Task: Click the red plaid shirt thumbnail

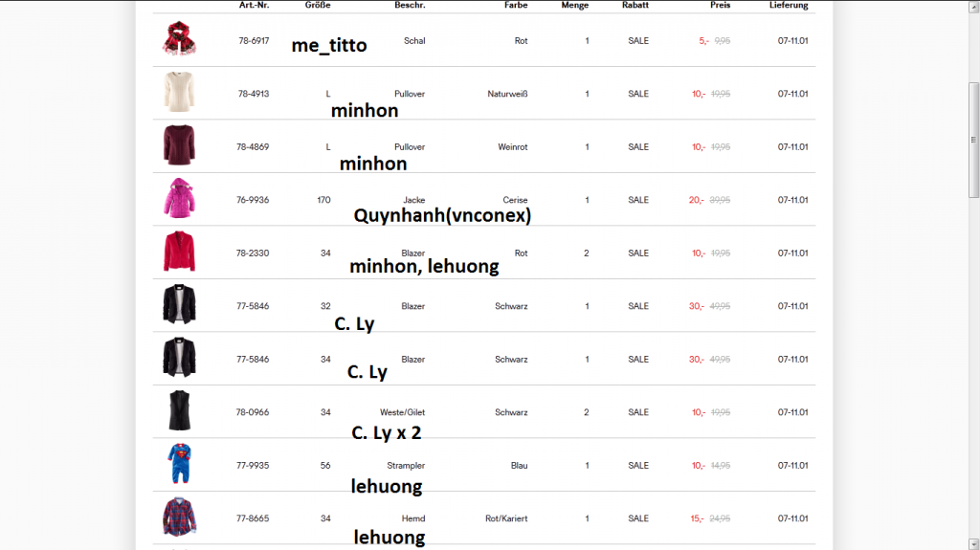Action: 179,517
